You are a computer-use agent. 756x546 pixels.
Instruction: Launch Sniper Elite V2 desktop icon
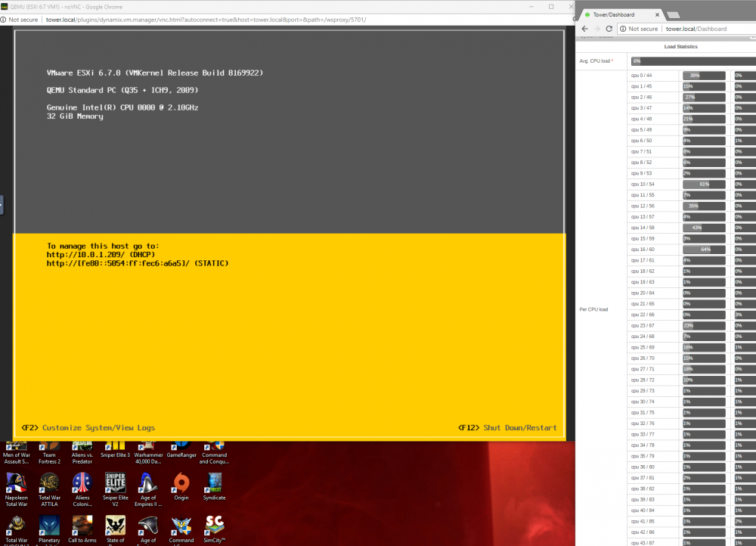[x=115, y=489]
